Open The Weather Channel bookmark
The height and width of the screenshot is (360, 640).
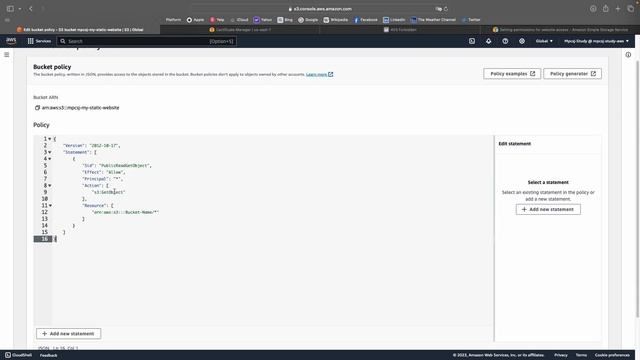433,20
